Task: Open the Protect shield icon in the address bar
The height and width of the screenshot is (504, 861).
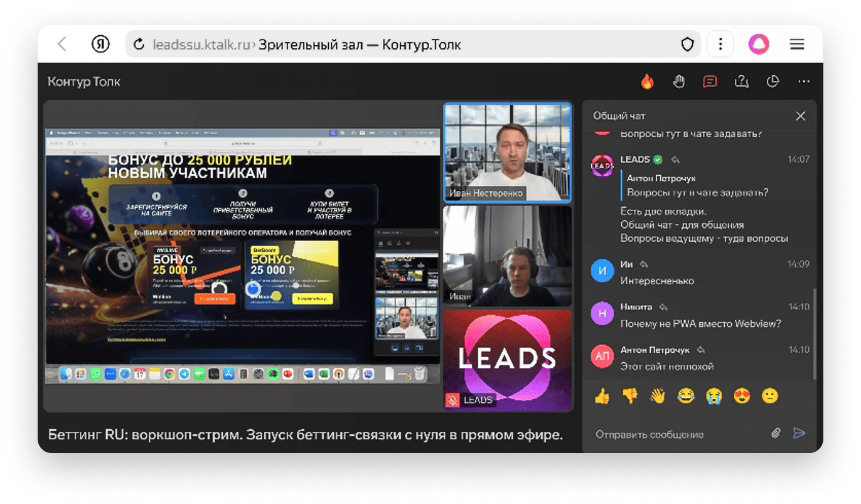Action: pyautogui.click(x=688, y=45)
